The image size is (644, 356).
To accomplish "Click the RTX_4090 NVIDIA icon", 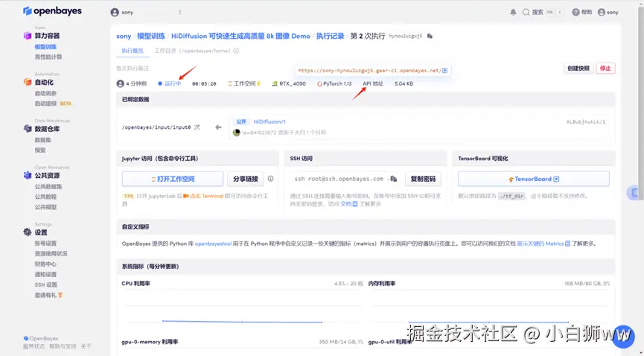I will click(275, 84).
